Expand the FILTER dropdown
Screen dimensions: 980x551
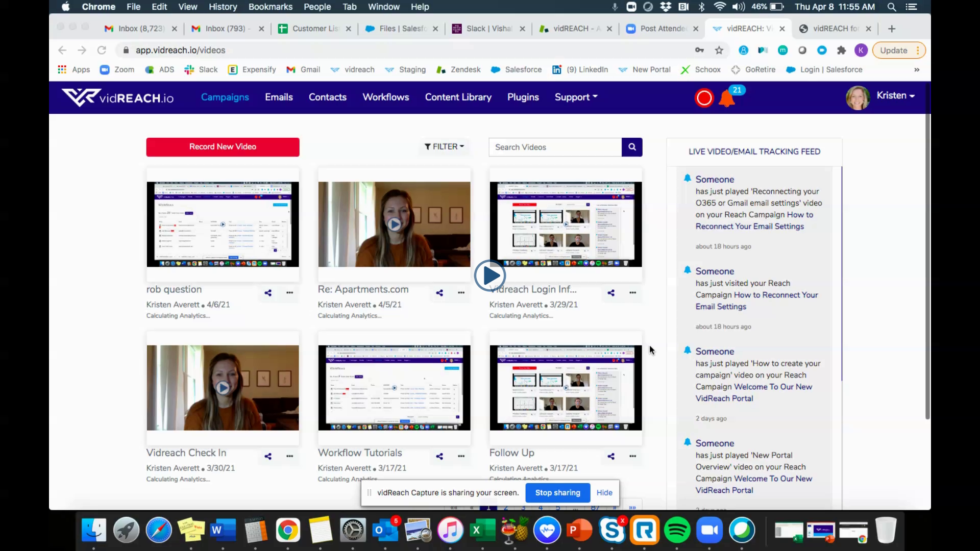(444, 147)
